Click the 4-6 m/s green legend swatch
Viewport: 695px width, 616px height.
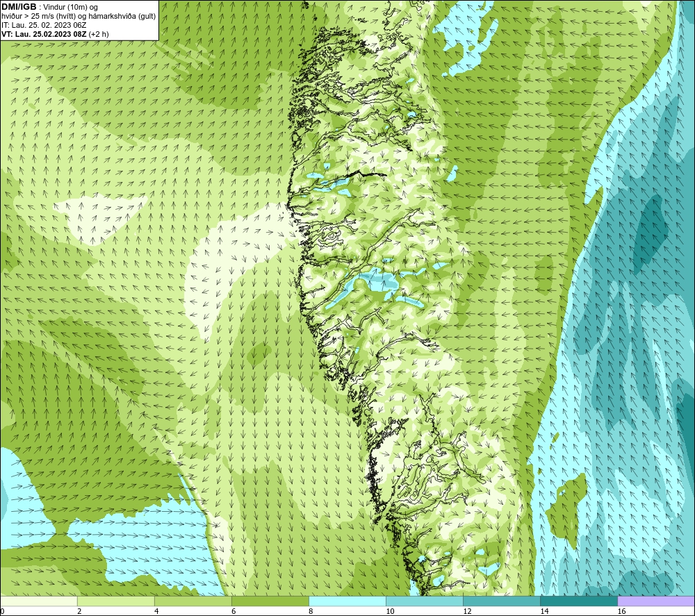[193, 601]
